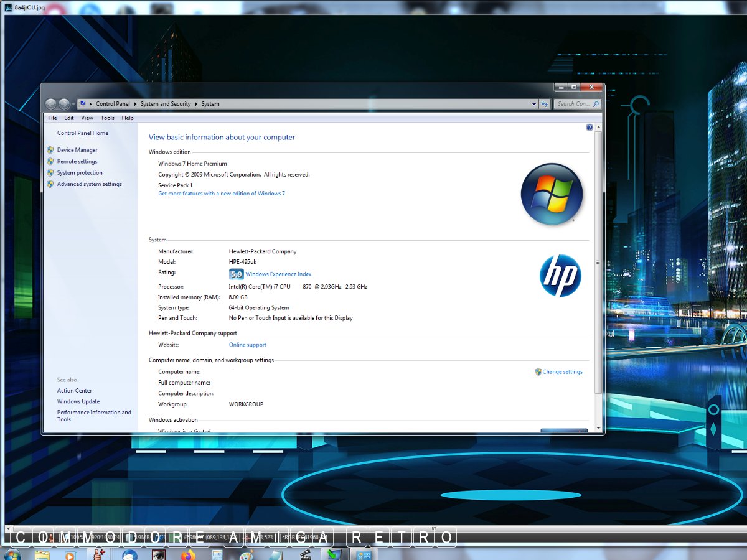The image size is (747, 560).
Task: Click the shield icon next to Remote settings
Action: point(50,161)
